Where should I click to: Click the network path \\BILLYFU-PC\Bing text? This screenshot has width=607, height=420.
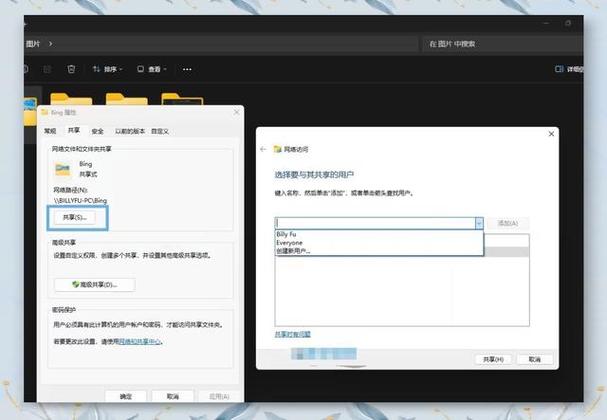point(81,201)
